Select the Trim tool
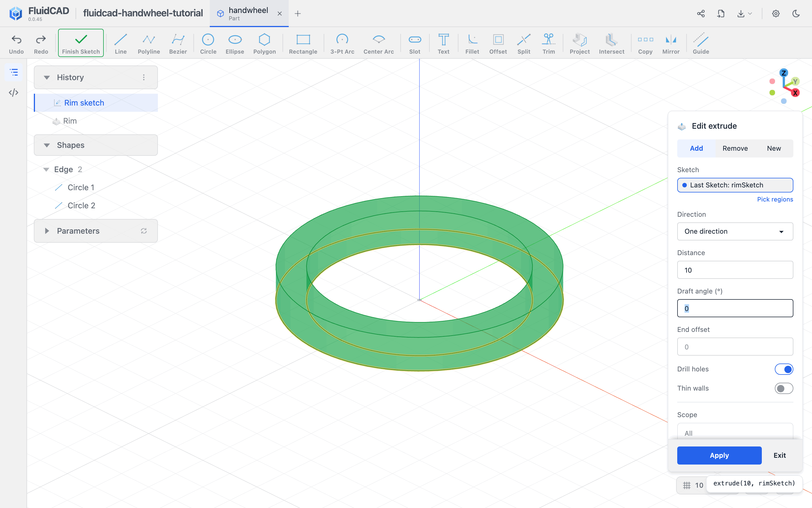 (x=549, y=44)
